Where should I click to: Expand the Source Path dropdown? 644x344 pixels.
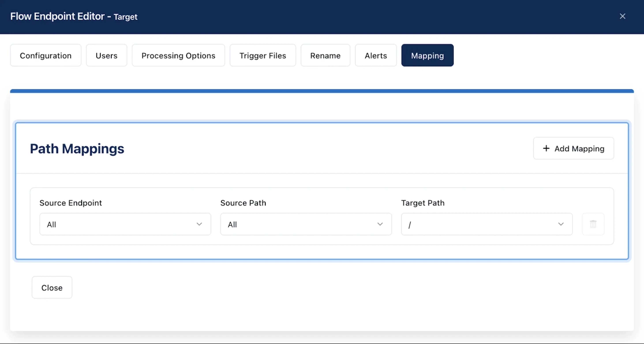click(x=306, y=224)
